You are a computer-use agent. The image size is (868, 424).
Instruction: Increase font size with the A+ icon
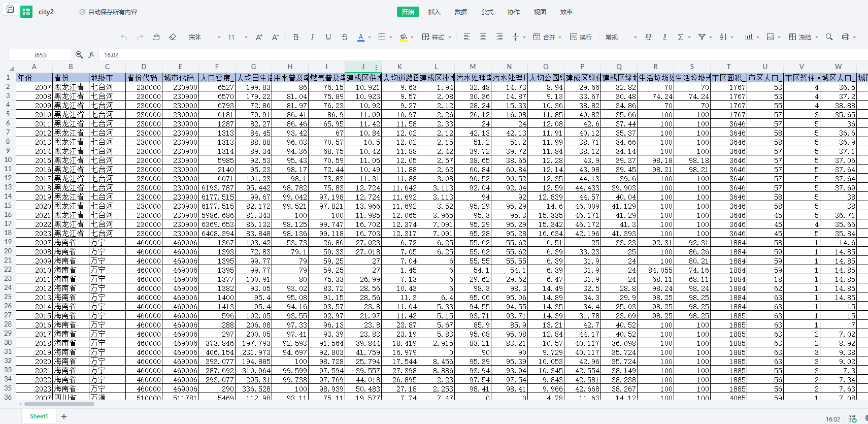[x=259, y=37]
